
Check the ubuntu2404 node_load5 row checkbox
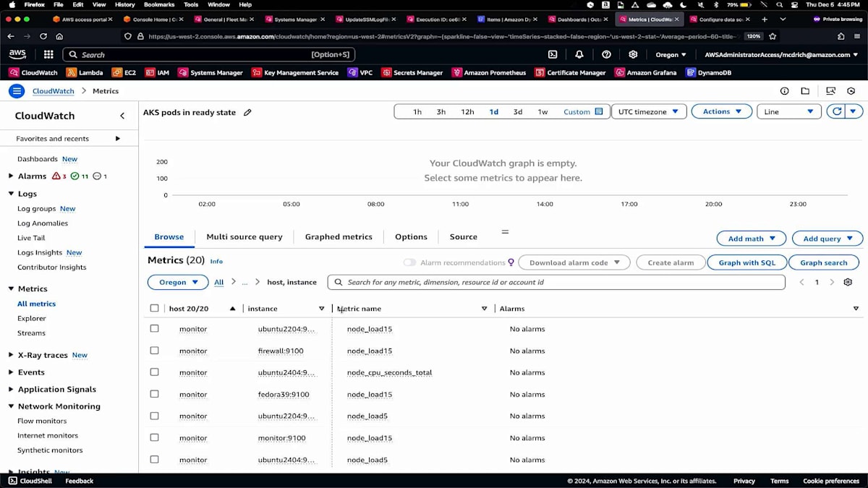tap(154, 459)
